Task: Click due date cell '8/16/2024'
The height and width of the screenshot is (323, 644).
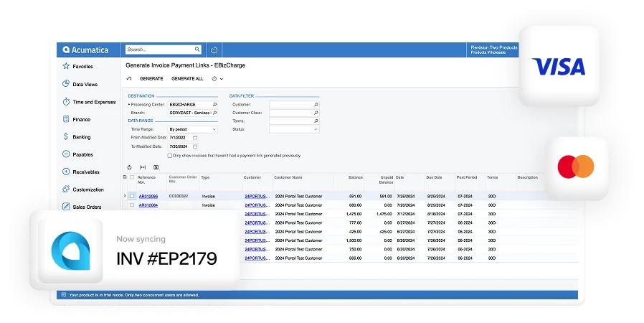Action: (436, 214)
